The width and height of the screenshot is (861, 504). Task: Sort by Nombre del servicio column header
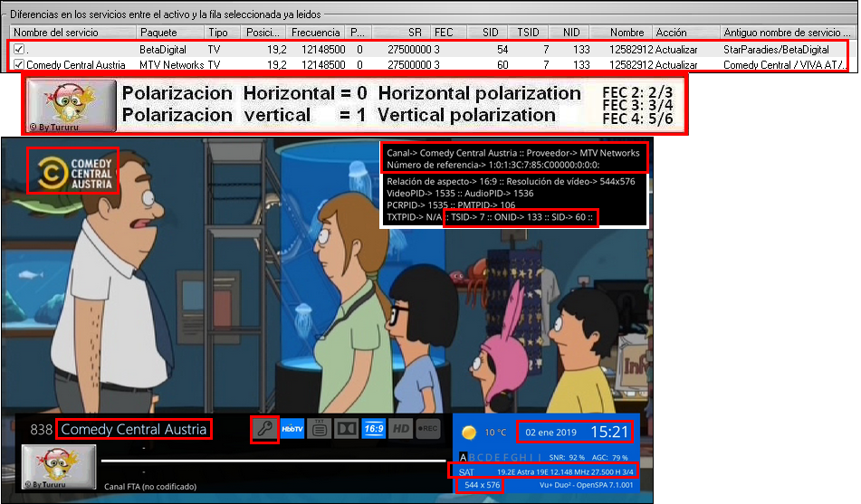[73, 33]
